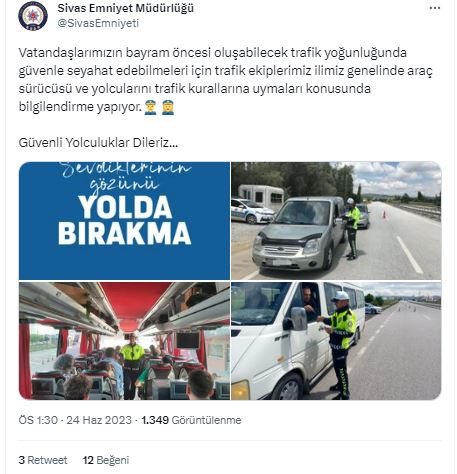457x474 pixels.
Task: Click the white YOLDA BIRAKMA headline
Action: pos(125,221)
